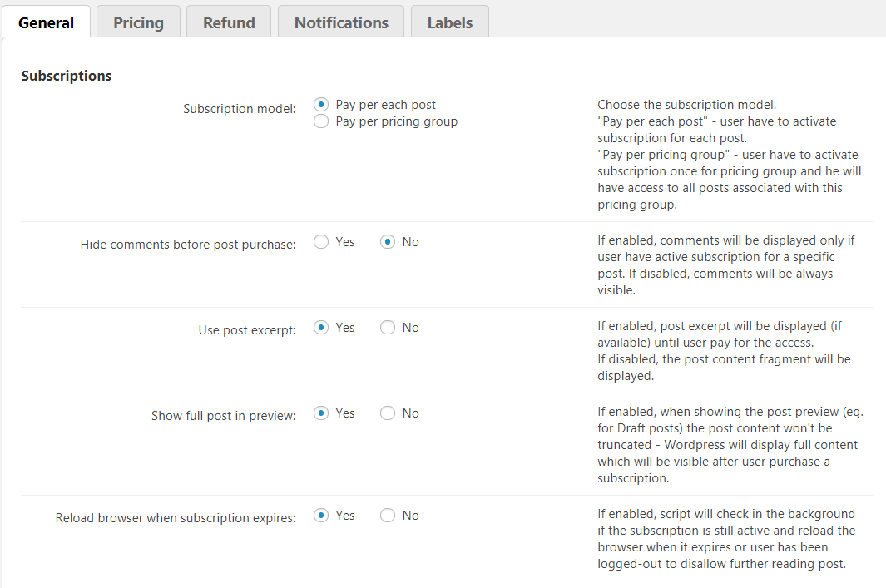Open the Labels tab

[x=449, y=22]
